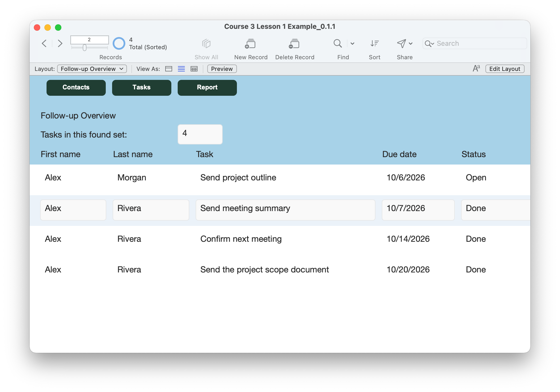
Task: Go to previous record arrow
Action: tap(44, 43)
